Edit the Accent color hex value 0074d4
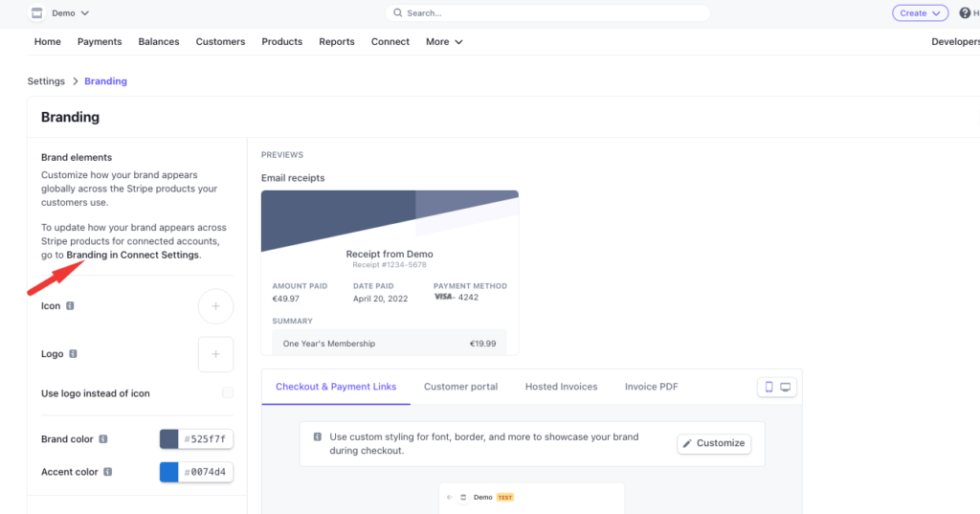 tap(206, 472)
